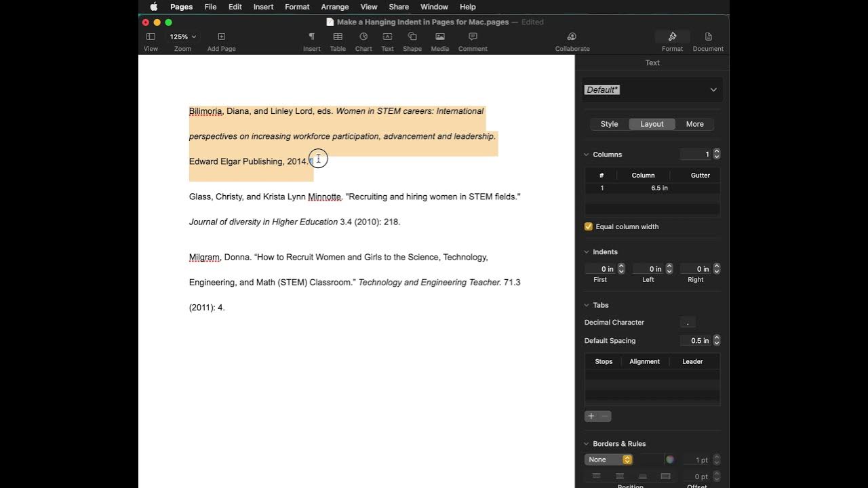
Task: Insert a Chart from the toolbar
Action: [x=363, y=37]
